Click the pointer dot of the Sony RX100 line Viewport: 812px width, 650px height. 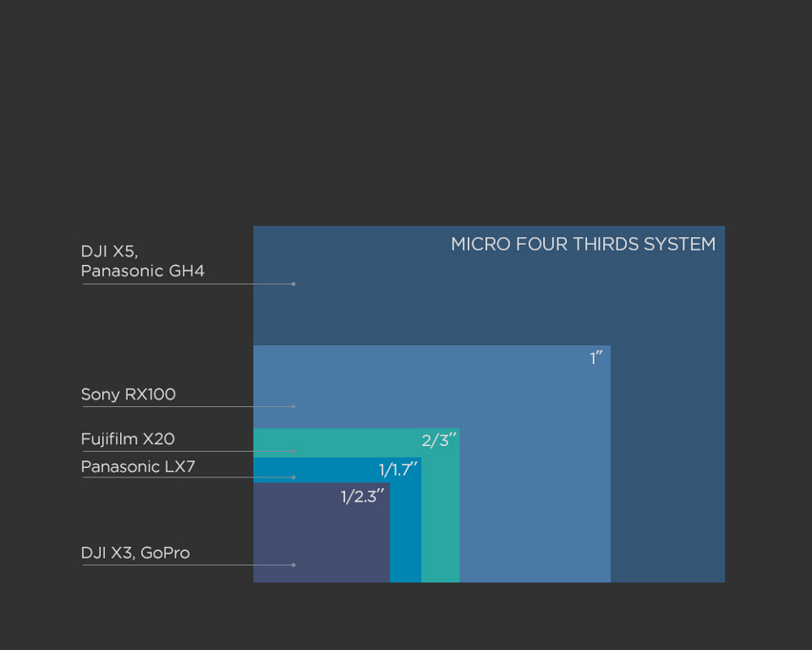[x=294, y=407]
